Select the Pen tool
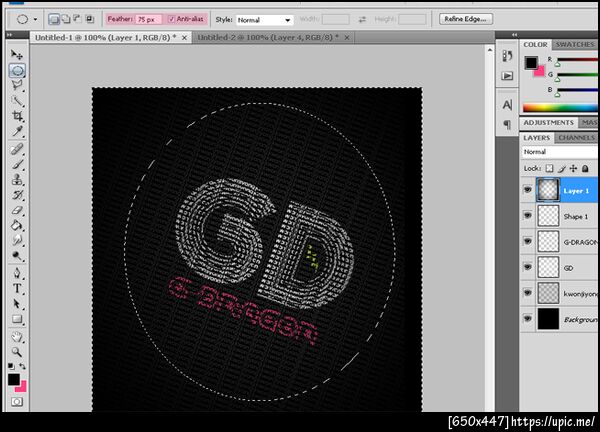 [17, 273]
